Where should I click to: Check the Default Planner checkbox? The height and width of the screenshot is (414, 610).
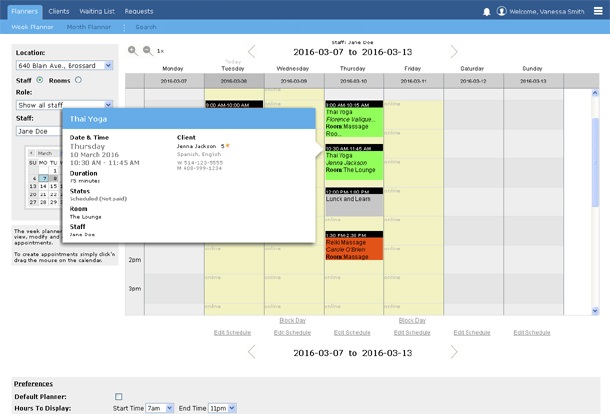119,396
